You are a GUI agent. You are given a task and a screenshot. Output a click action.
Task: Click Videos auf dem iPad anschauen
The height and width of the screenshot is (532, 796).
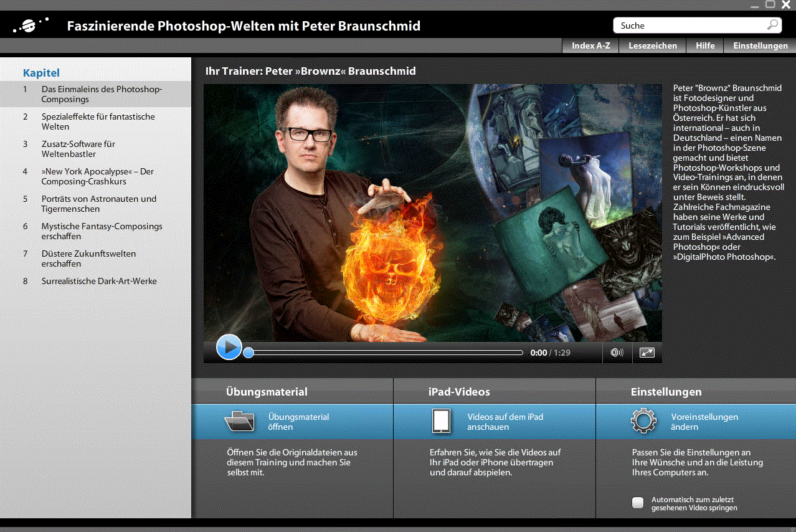tap(495, 422)
